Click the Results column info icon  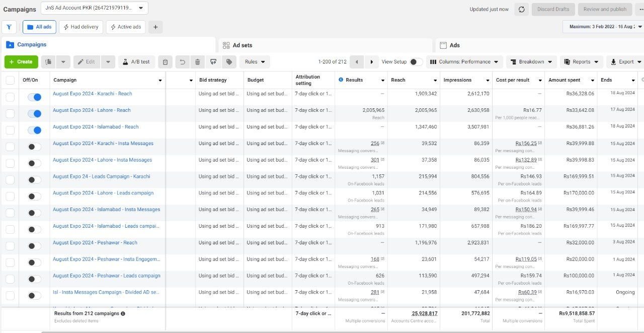coord(341,80)
